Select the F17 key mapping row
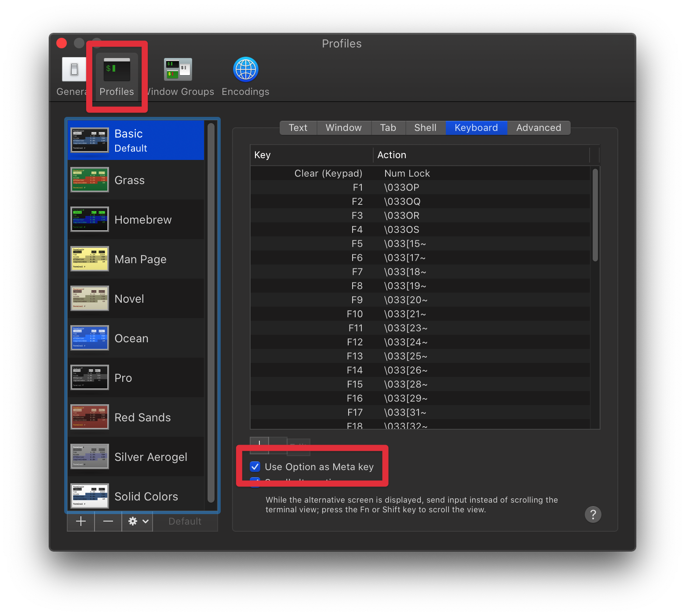Viewport: 685px width, 616px height. tap(420, 413)
